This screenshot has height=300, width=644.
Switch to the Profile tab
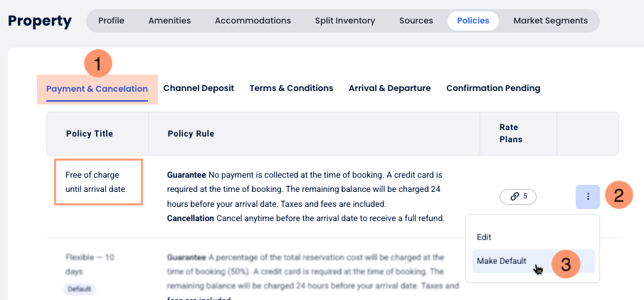(x=111, y=21)
